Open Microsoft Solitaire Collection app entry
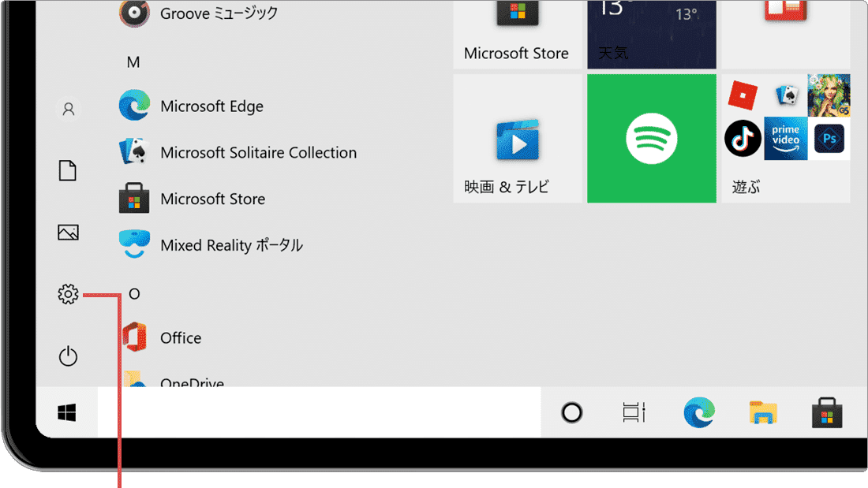 [238, 152]
